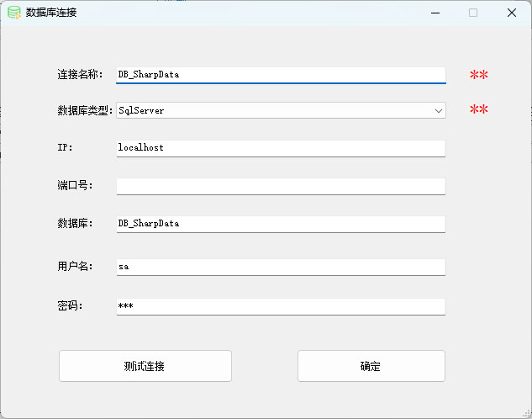
Task: Click the database icon in the title bar
Action: [14, 13]
